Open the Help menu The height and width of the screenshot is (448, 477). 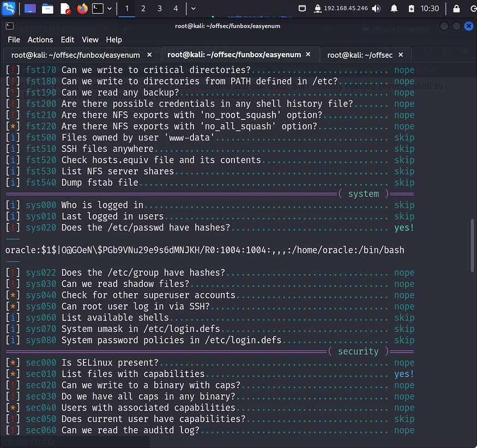coord(114,40)
